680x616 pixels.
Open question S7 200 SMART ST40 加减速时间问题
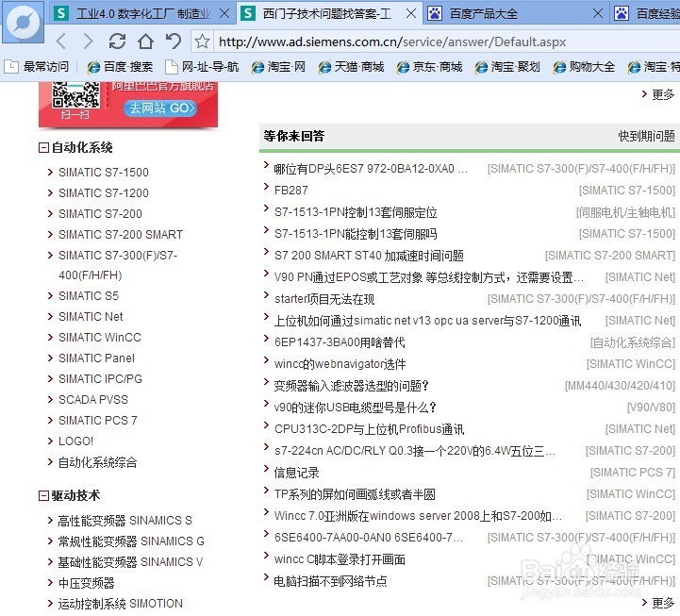369,256
